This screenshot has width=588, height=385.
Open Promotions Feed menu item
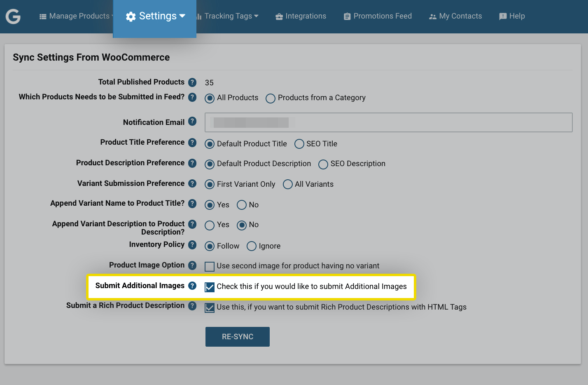point(378,16)
